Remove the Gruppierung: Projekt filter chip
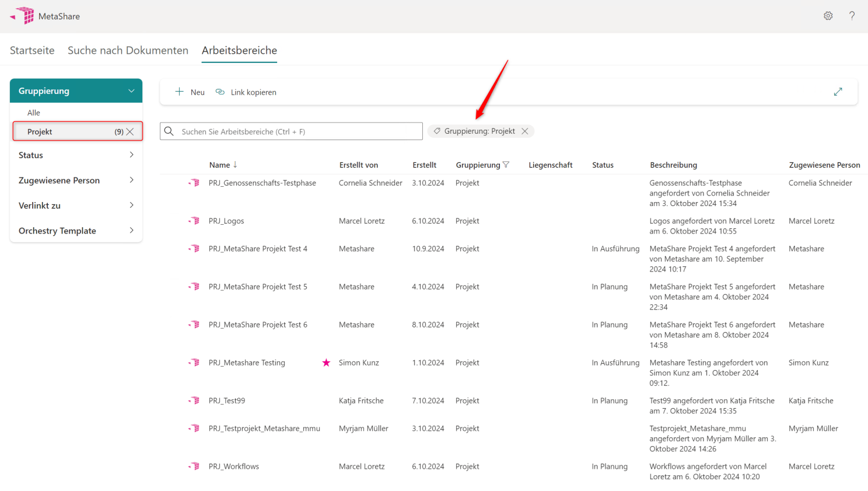868x491 pixels. [525, 131]
